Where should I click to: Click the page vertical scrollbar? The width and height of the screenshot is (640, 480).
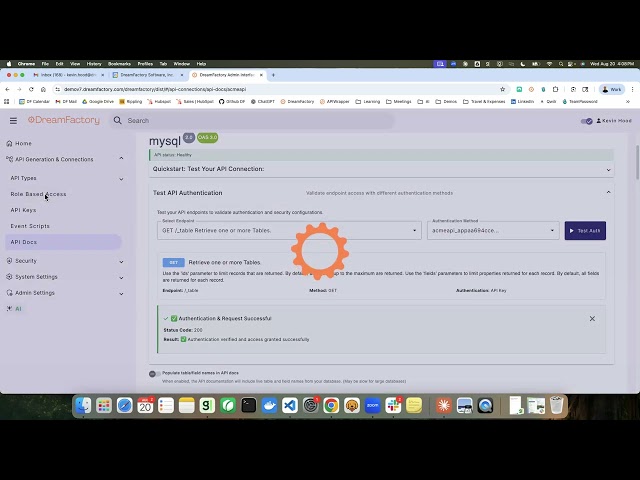[637, 162]
